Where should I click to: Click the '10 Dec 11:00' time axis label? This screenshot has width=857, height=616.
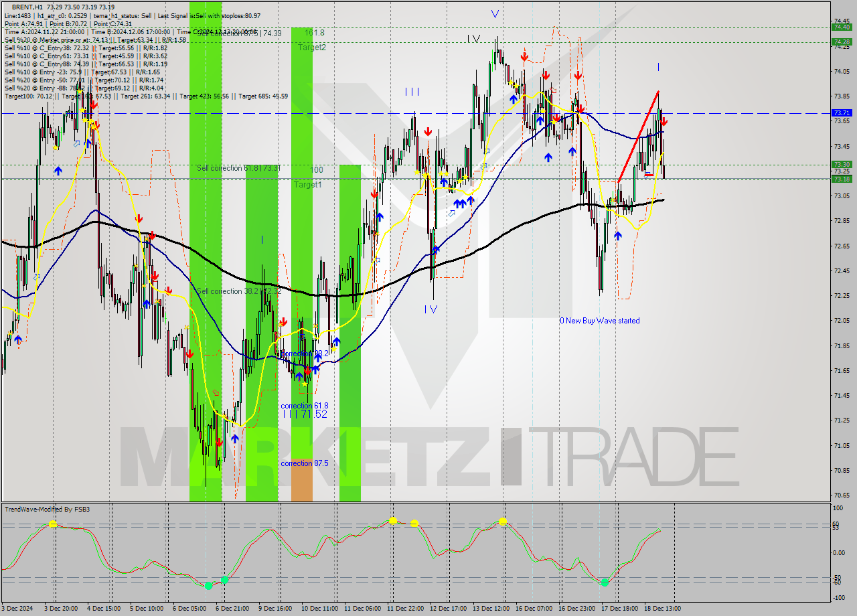click(319, 609)
